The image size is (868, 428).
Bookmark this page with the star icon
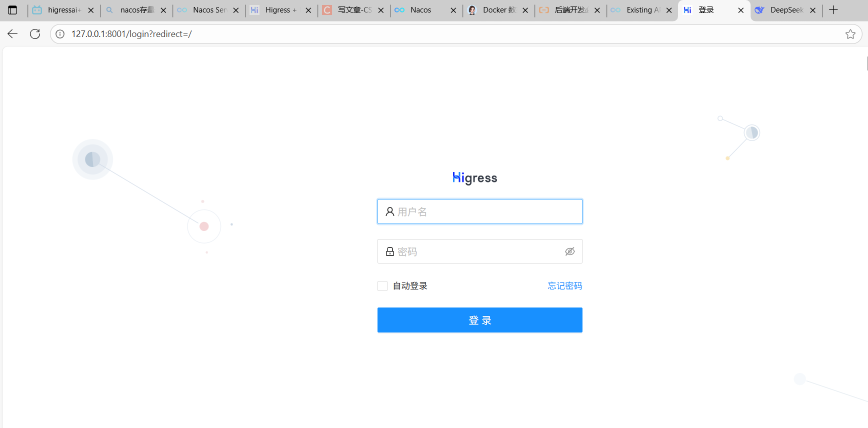tap(850, 34)
